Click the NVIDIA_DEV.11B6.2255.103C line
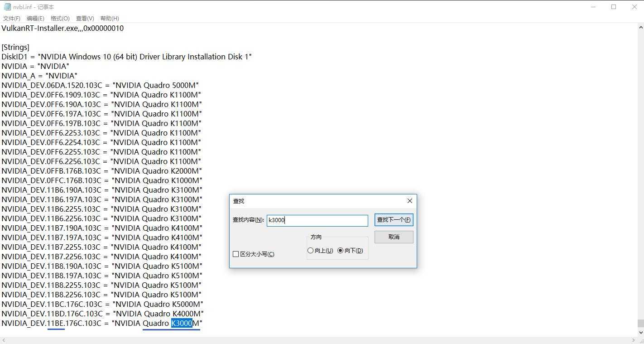Image resolution: width=644 pixels, height=344 pixels. click(x=101, y=209)
